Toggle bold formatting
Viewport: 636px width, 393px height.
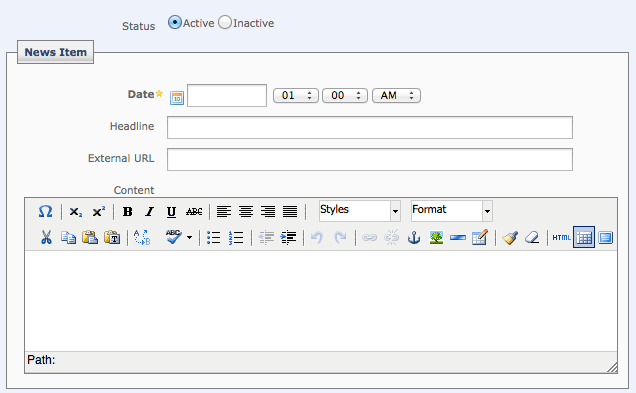pyautogui.click(x=127, y=212)
